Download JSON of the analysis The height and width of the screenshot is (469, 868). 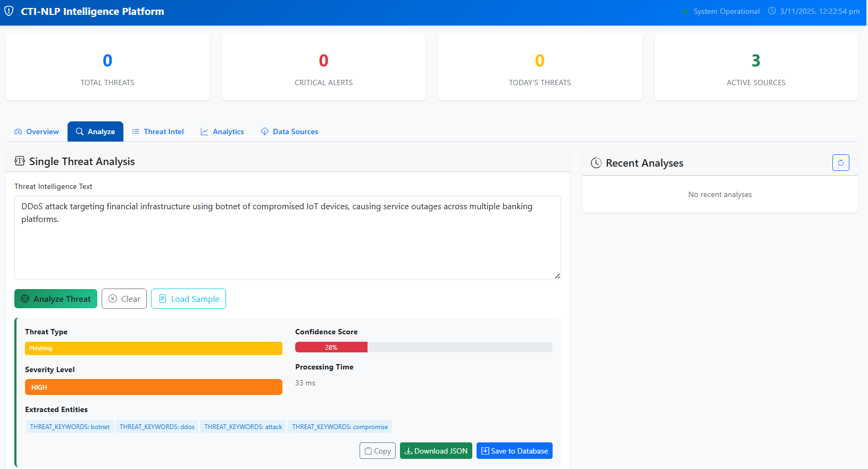436,451
